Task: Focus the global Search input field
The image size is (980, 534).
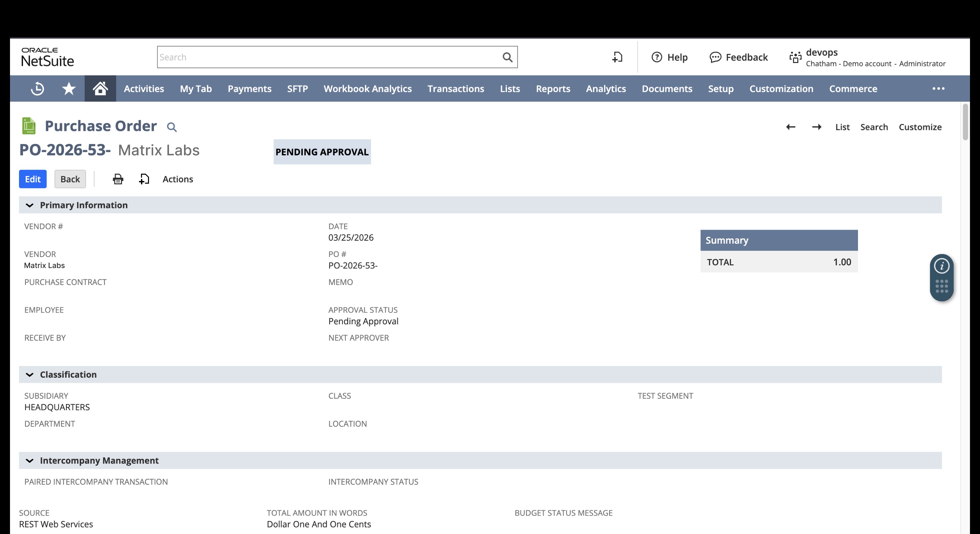Action: tap(329, 57)
